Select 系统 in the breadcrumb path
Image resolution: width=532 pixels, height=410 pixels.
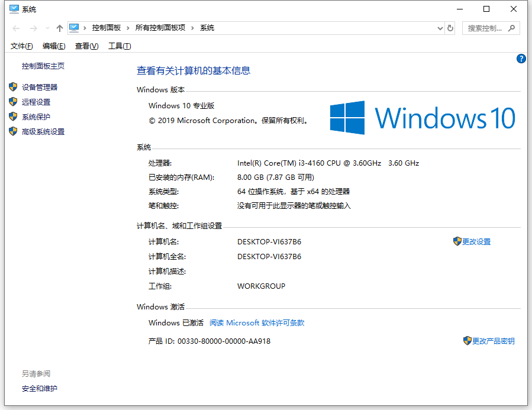(x=207, y=28)
